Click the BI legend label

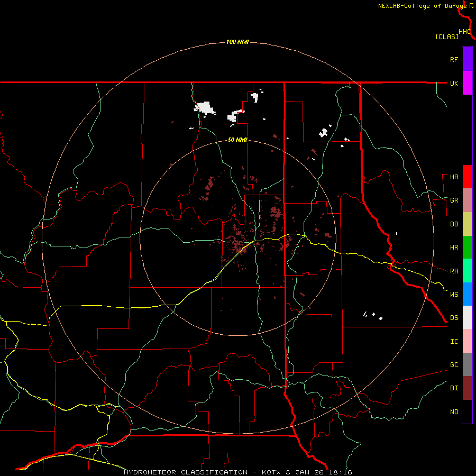tap(454, 388)
